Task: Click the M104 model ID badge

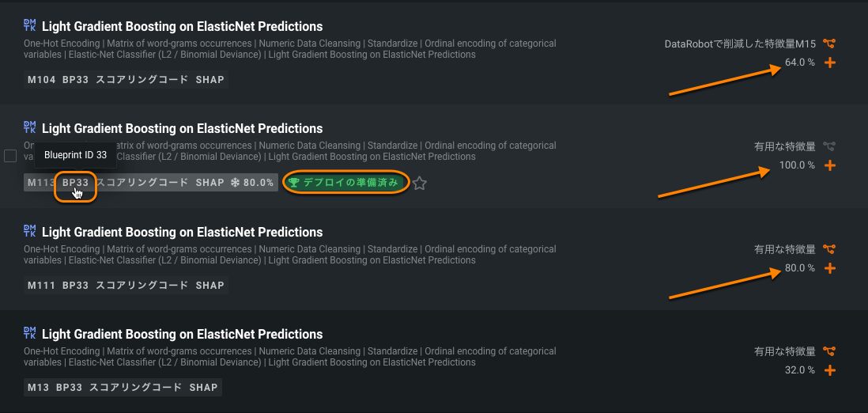Action: [x=41, y=80]
